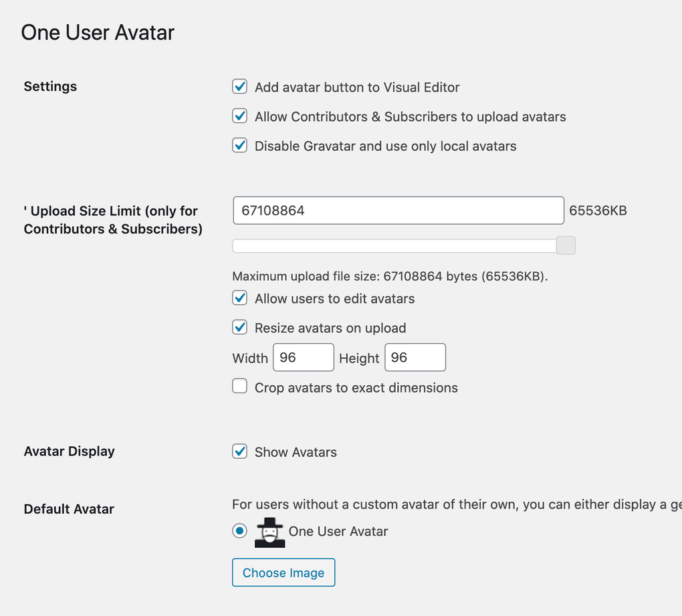Toggle the Show Avatars checkbox
Image resolution: width=682 pixels, height=616 pixels.
coord(240,451)
